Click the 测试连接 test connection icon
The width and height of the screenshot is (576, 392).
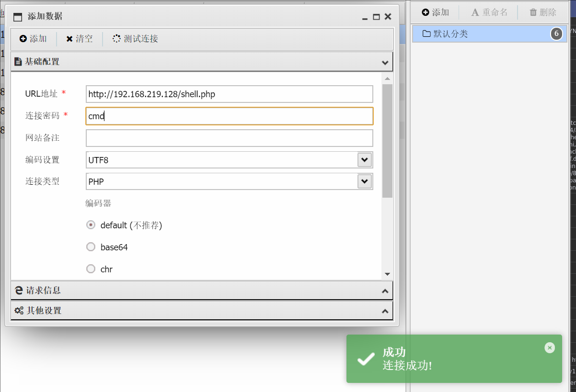coord(115,39)
